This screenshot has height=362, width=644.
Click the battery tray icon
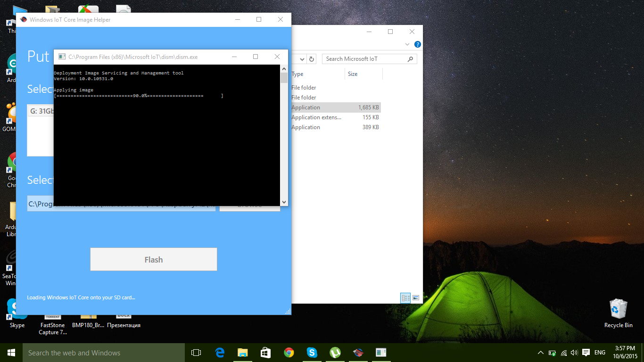point(553,353)
